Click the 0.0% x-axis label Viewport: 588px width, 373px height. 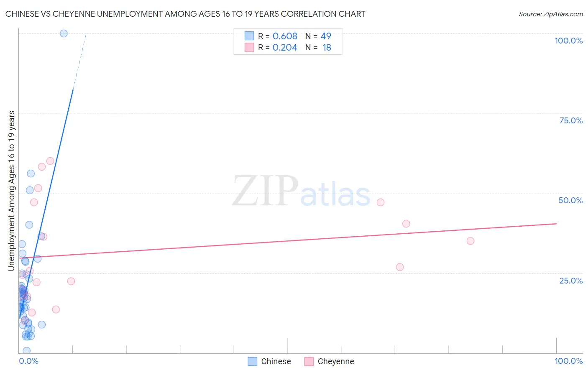pos(29,361)
